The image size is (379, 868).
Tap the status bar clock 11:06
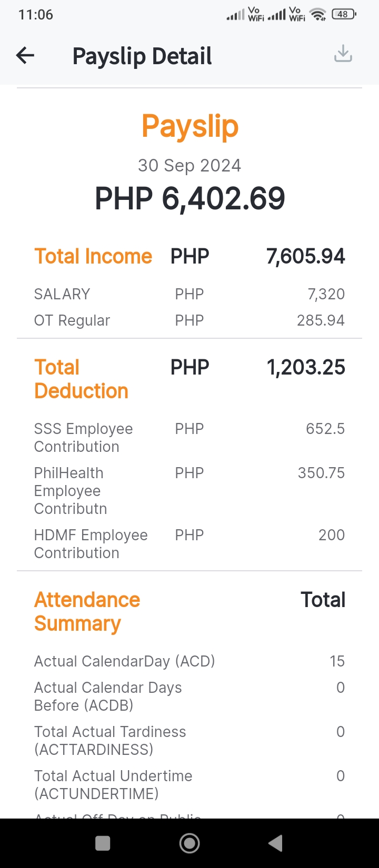click(36, 15)
